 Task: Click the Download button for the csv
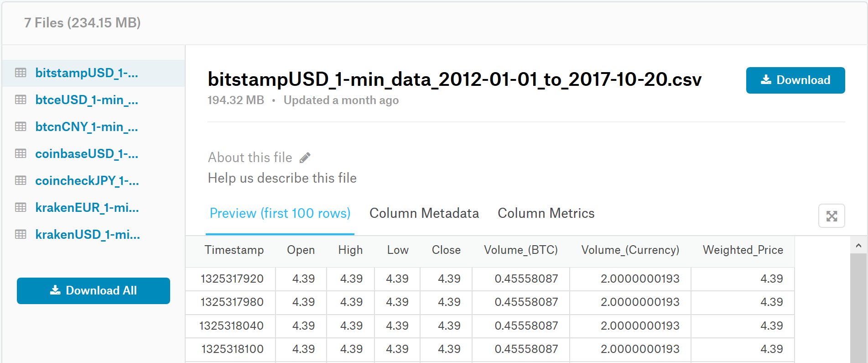point(795,80)
